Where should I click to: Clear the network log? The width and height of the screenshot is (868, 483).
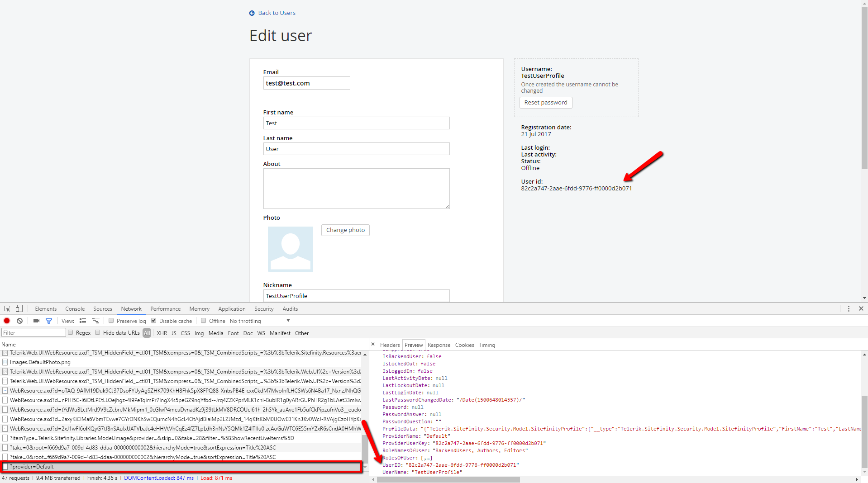19,321
